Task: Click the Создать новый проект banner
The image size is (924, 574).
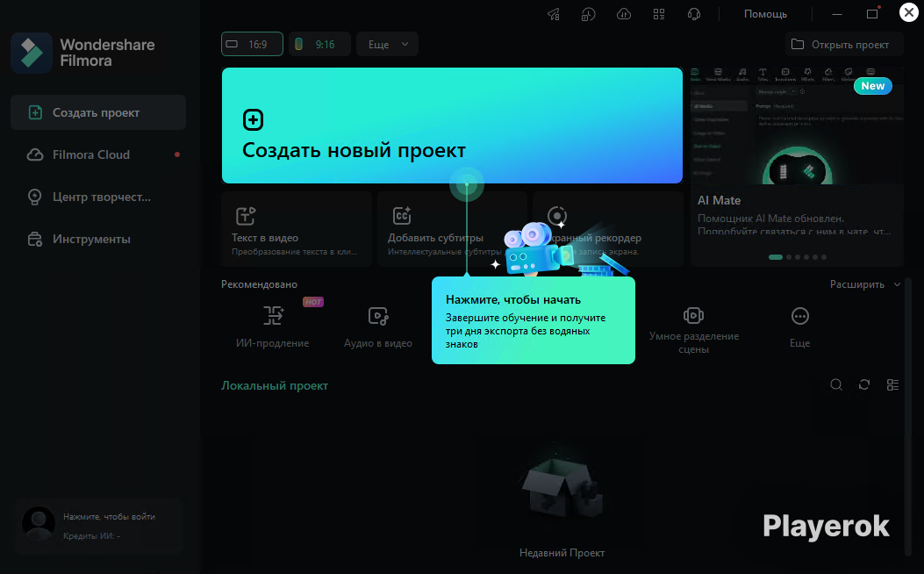Action: pos(452,126)
